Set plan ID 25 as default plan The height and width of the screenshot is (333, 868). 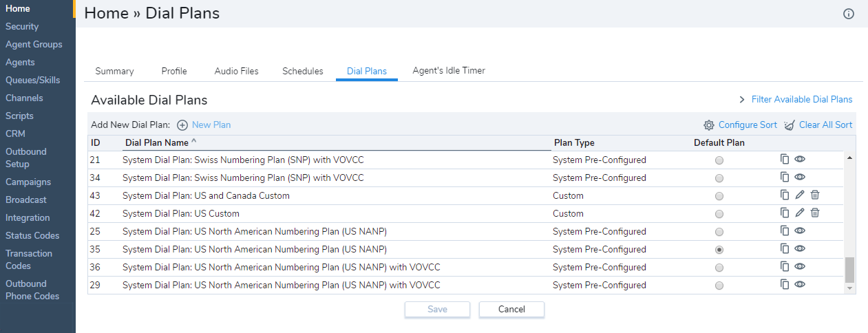719,232
